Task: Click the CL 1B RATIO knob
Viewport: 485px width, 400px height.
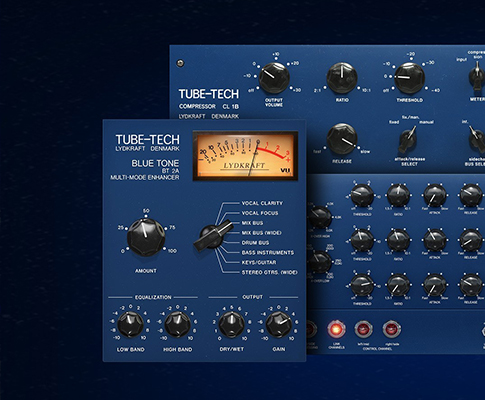Action: pos(342,78)
